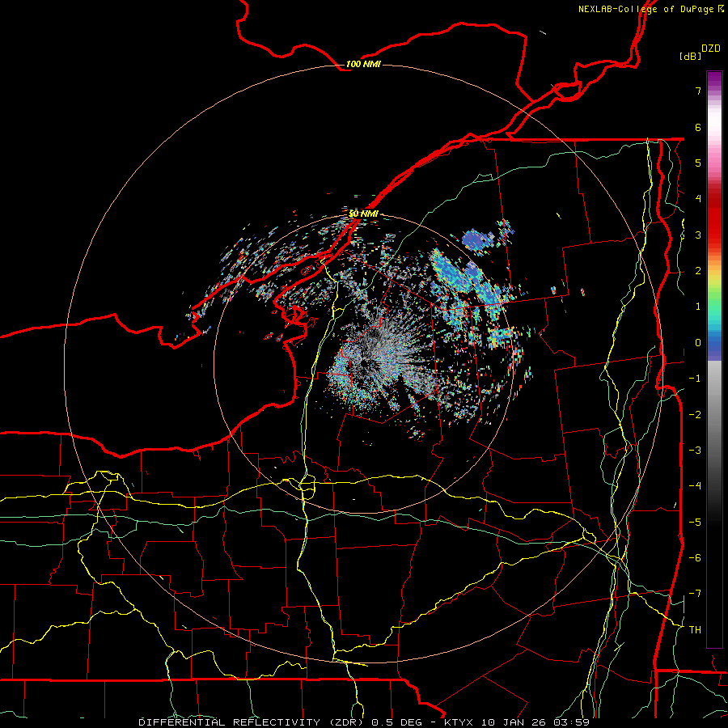Select the 2 dB scale value
This screenshot has width=728, height=728.
tap(698, 271)
